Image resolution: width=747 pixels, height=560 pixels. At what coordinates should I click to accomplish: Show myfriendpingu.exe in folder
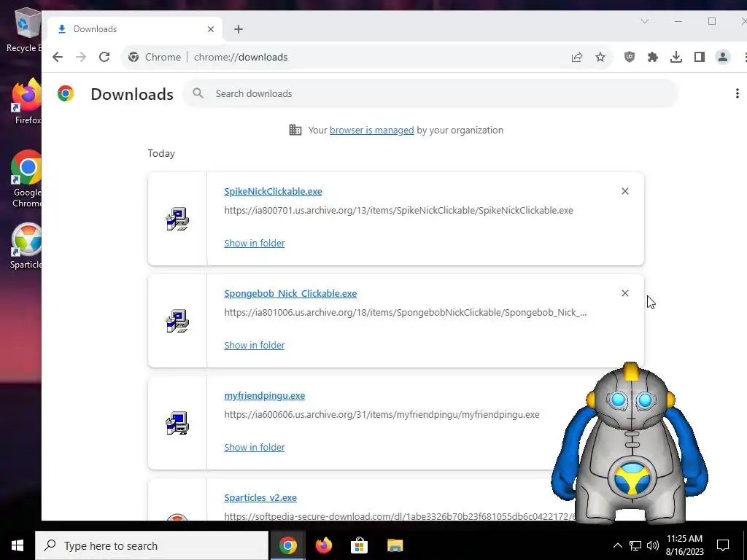[x=255, y=447]
